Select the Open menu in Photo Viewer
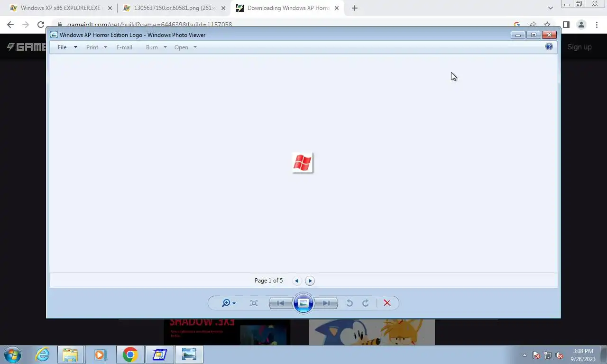The height and width of the screenshot is (364, 607). (181, 47)
